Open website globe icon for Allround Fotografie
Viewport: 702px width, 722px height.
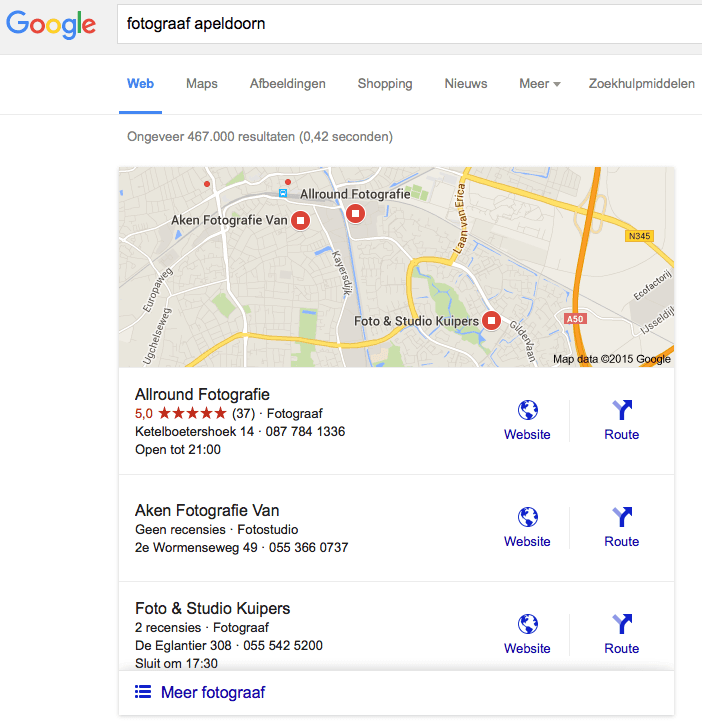coord(527,410)
